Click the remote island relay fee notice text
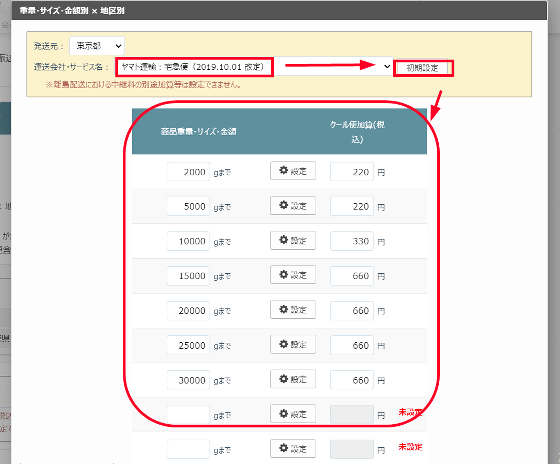Viewport: 560px width, 464px height. [143, 85]
